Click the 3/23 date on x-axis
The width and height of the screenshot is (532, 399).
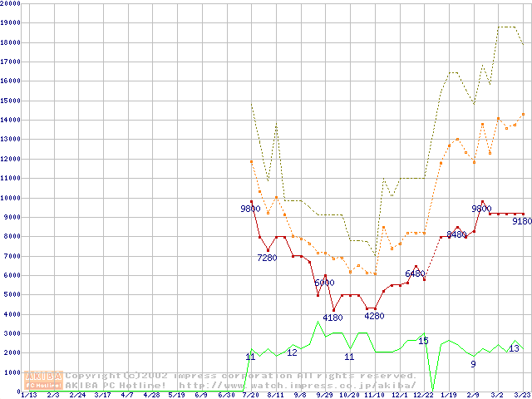point(522,395)
